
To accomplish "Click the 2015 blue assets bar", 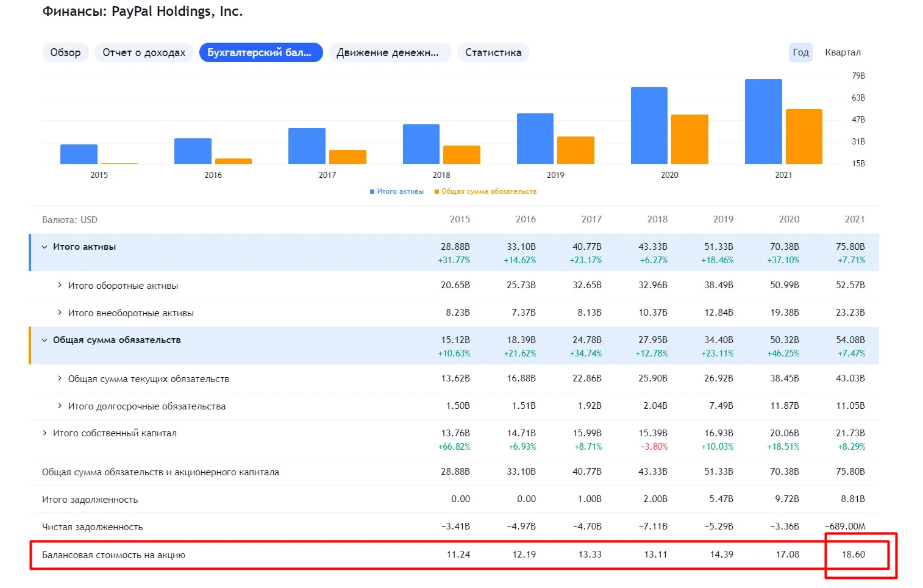I will (79, 154).
